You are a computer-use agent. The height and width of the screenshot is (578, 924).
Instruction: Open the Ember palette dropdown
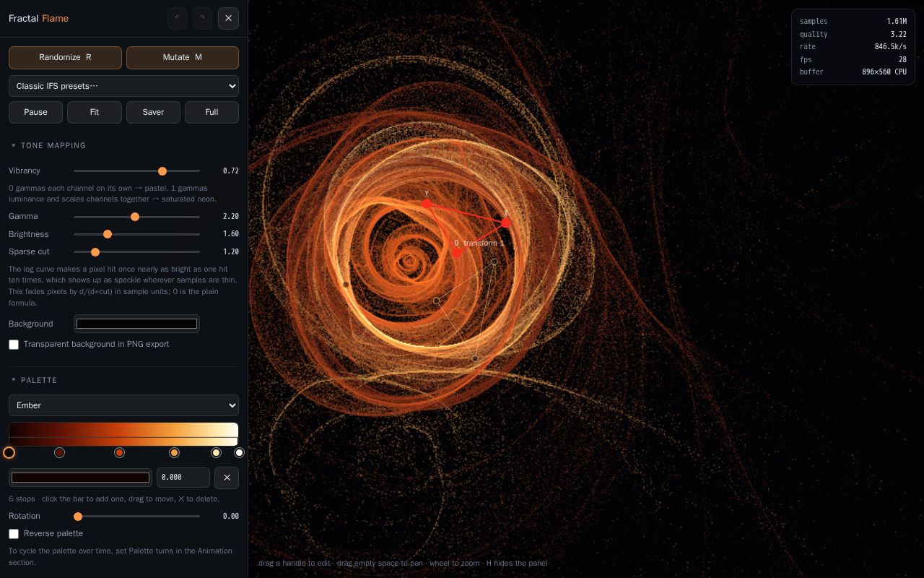pos(123,405)
